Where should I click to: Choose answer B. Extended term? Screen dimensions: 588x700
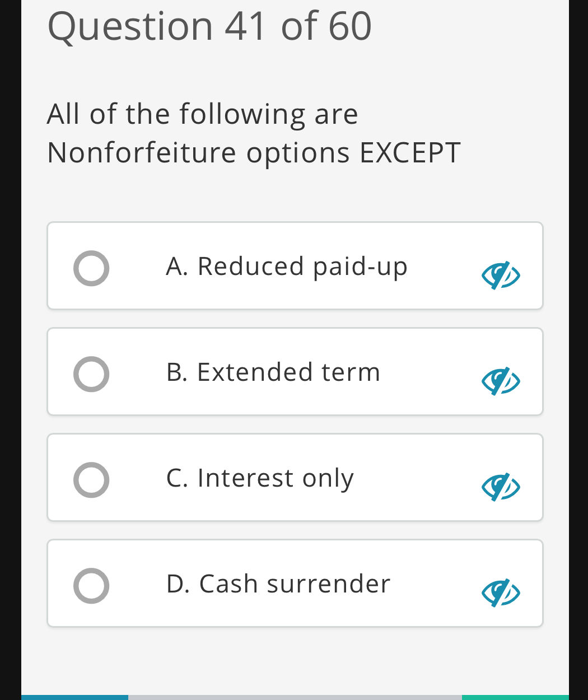click(274, 371)
